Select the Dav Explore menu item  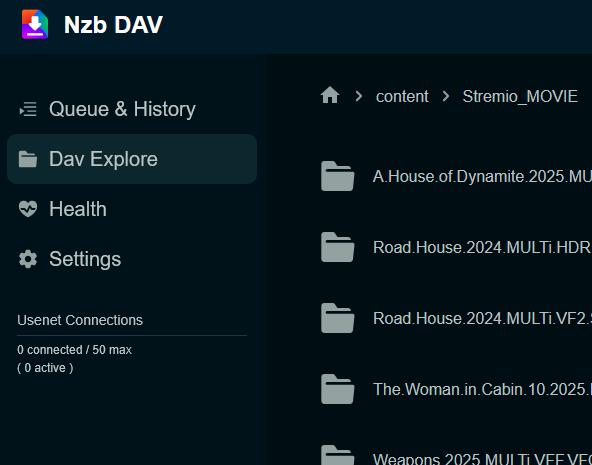click(132, 159)
